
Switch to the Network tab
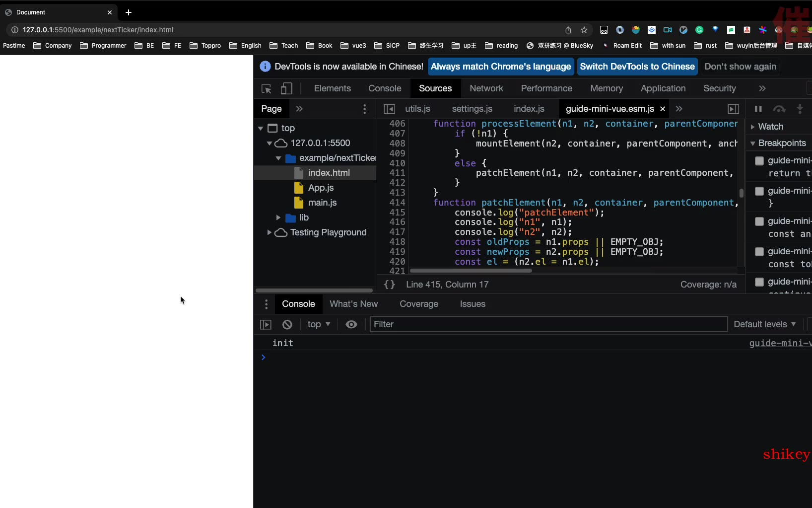[486, 88]
